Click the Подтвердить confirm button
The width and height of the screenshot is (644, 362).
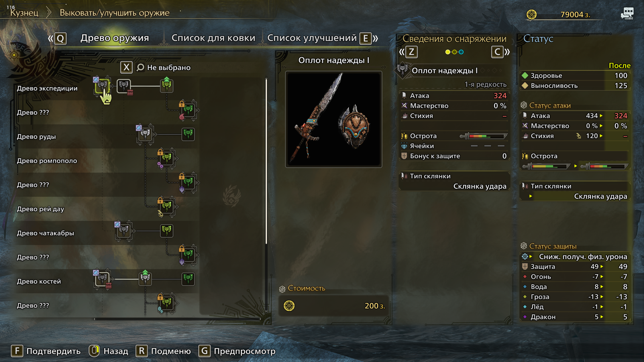pos(46,351)
